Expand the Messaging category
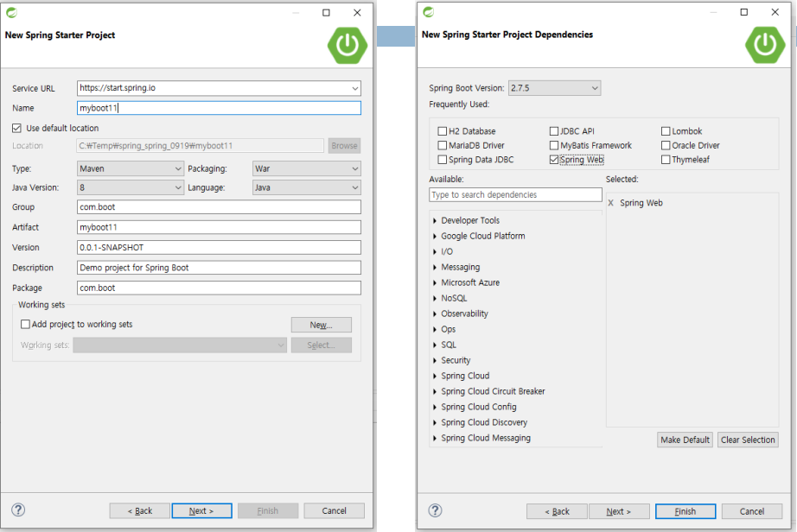 click(435, 267)
